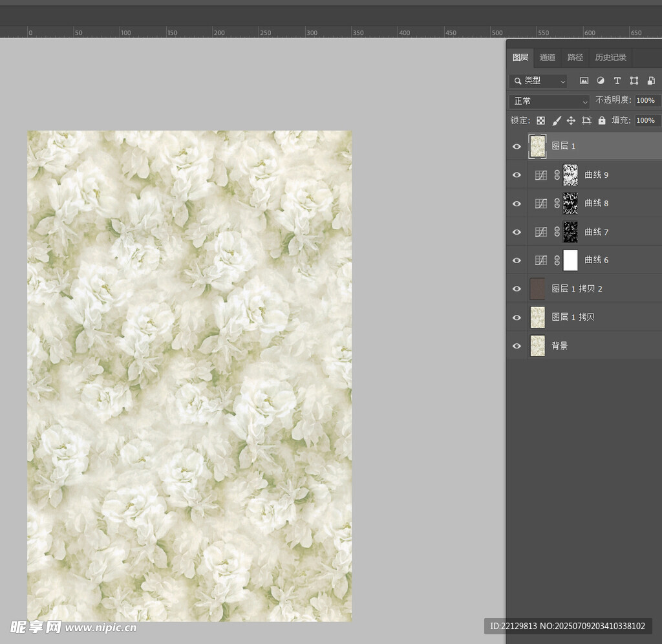Filter layers by adjustment layer icon

pos(601,81)
